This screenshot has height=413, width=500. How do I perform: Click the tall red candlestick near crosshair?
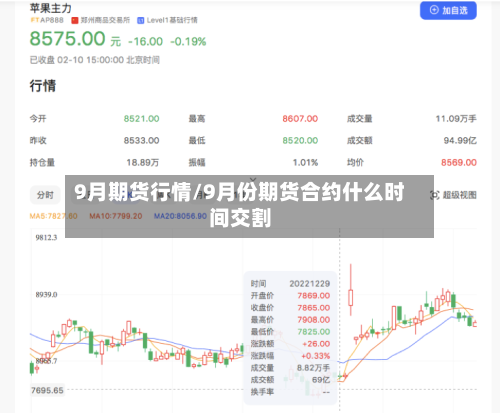coord(351,297)
